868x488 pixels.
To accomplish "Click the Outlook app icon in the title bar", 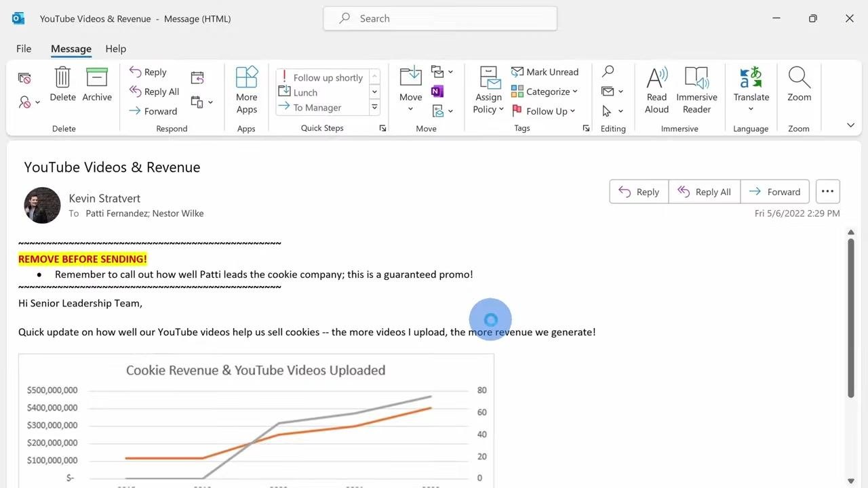I will coord(18,18).
